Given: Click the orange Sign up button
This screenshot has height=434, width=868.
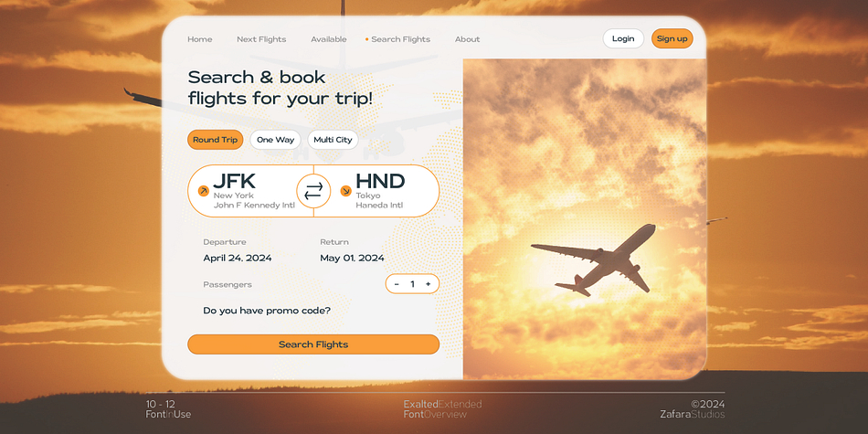Looking at the screenshot, I should [x=672, y=38].
